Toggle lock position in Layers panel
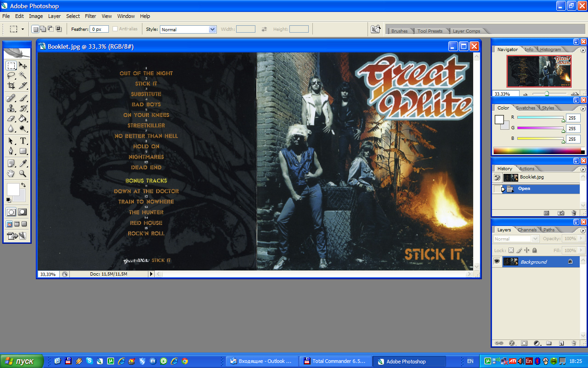Viewport: 588px width, 368px height. coord(526,250)
